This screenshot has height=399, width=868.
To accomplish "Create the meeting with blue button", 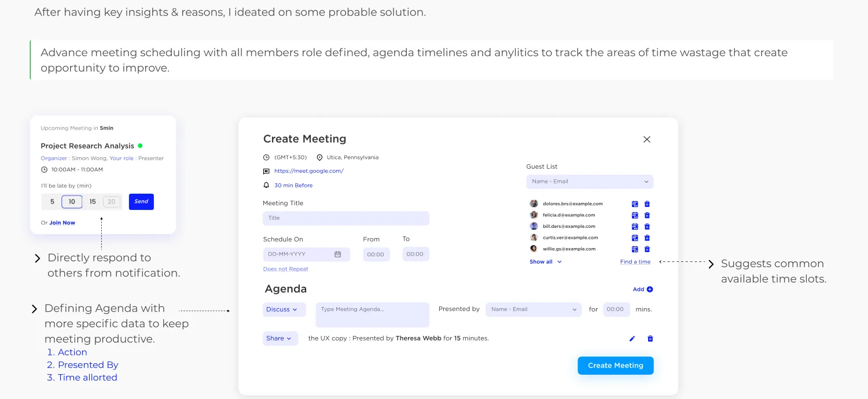I will (616, 365).
